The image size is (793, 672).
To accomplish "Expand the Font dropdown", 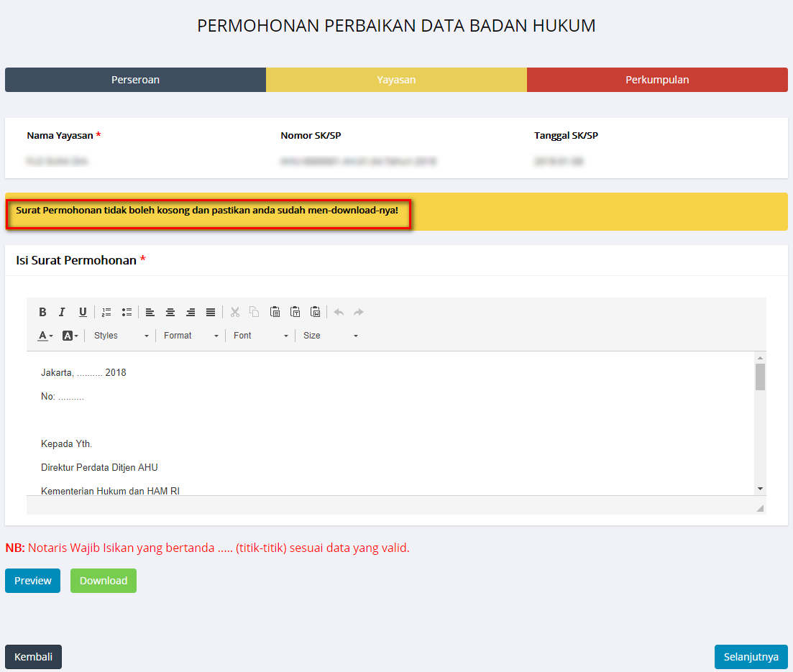I will (260, 336).
